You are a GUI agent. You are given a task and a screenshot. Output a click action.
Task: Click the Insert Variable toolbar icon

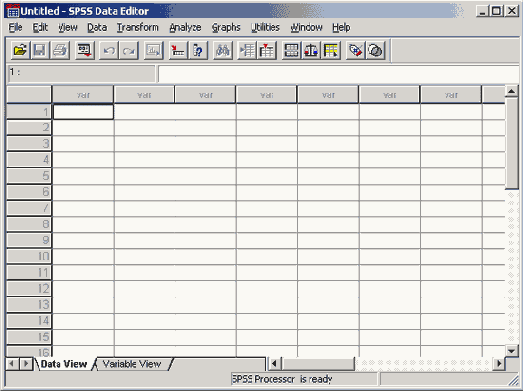click(x=267, y=51)
